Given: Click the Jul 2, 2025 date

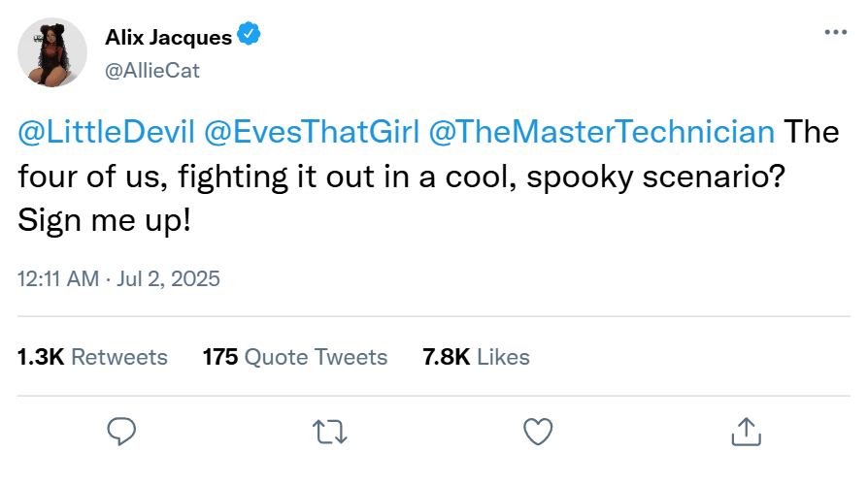Looking at the screenshot, I should coord(167,279).
